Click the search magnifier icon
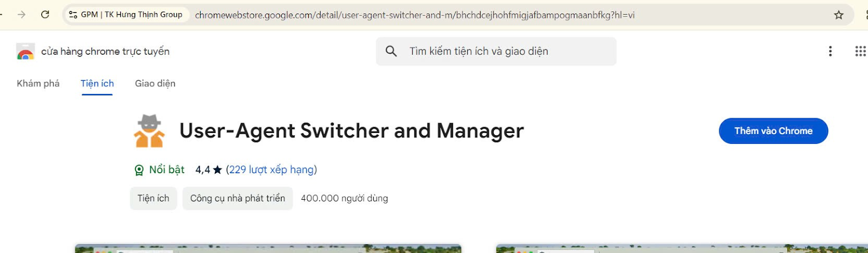This screenshot has height=253, width=868. coord(391,51)
